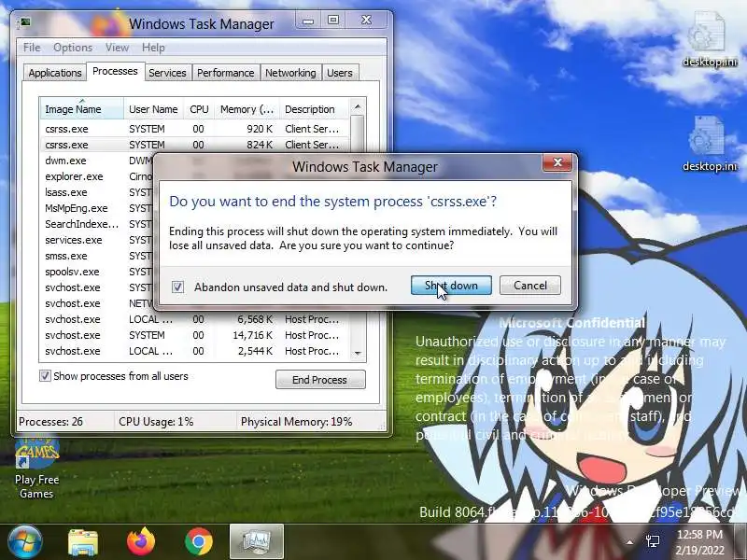Toggle Show processes from all users checkbox
Image resolution: width=747 pixels, height=560 pixels.
45,376
